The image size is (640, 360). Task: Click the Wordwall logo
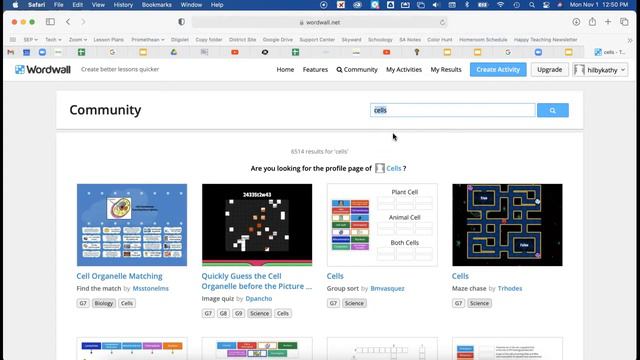[x=43, y=69]
